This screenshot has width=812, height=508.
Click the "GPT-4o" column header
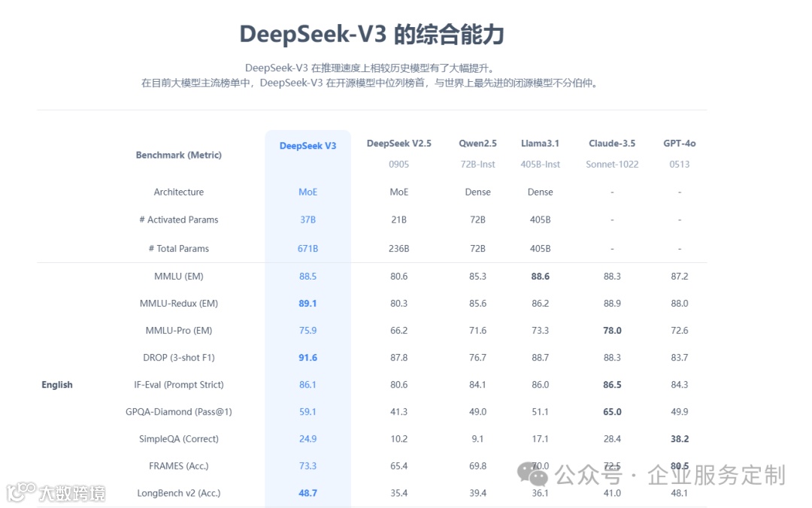click(x=680, y=144)
